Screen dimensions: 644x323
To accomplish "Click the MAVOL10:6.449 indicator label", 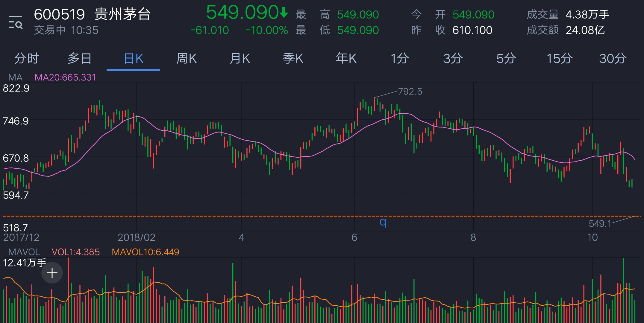I will [145, 252].
